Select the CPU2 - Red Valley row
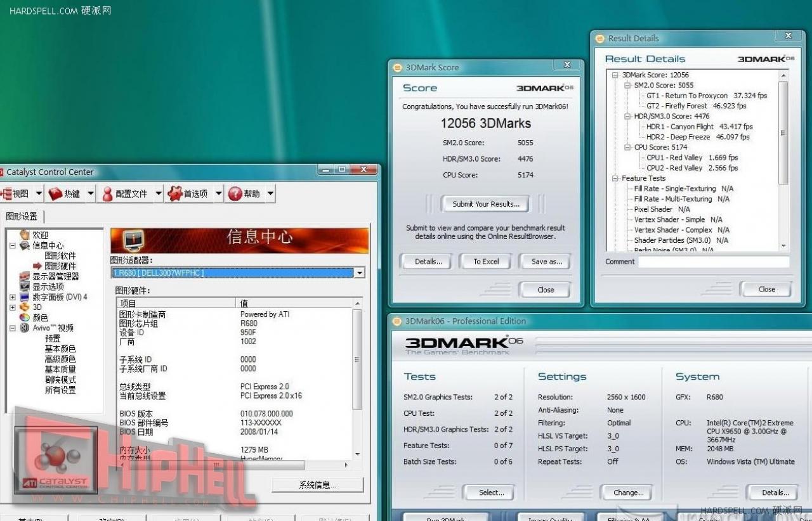The height and width of the screenshot is (521, 812). point(692,168)
